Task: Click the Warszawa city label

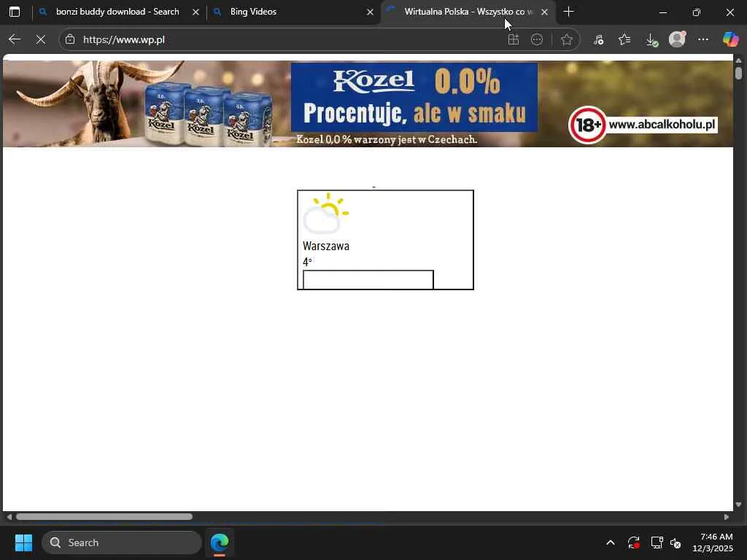Action: click(x=326, y=246)
